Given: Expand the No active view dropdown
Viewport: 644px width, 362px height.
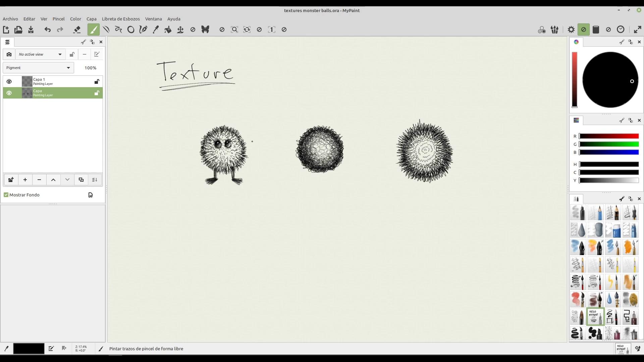Looking at the screenshot, I should coord(40,54).
